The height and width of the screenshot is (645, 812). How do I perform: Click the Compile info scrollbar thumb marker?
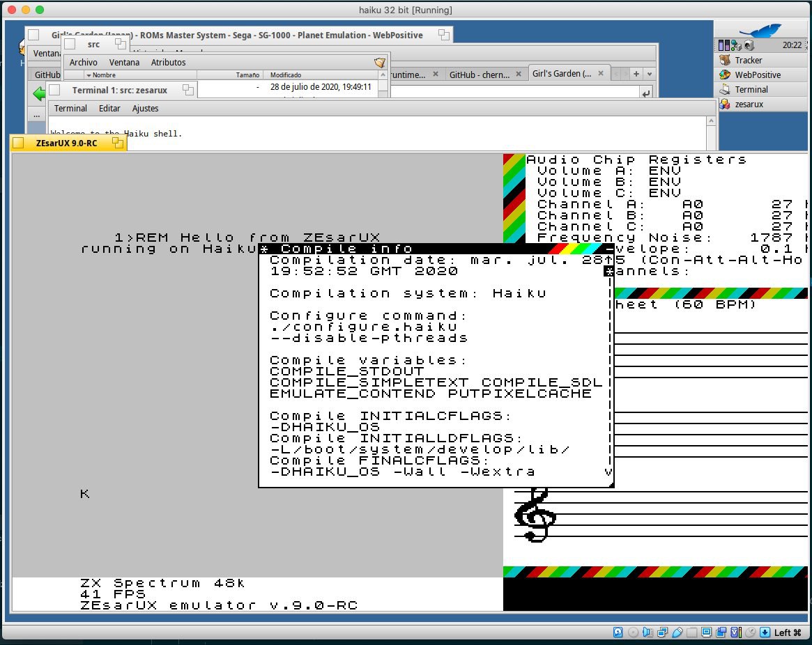coord(609,271)
